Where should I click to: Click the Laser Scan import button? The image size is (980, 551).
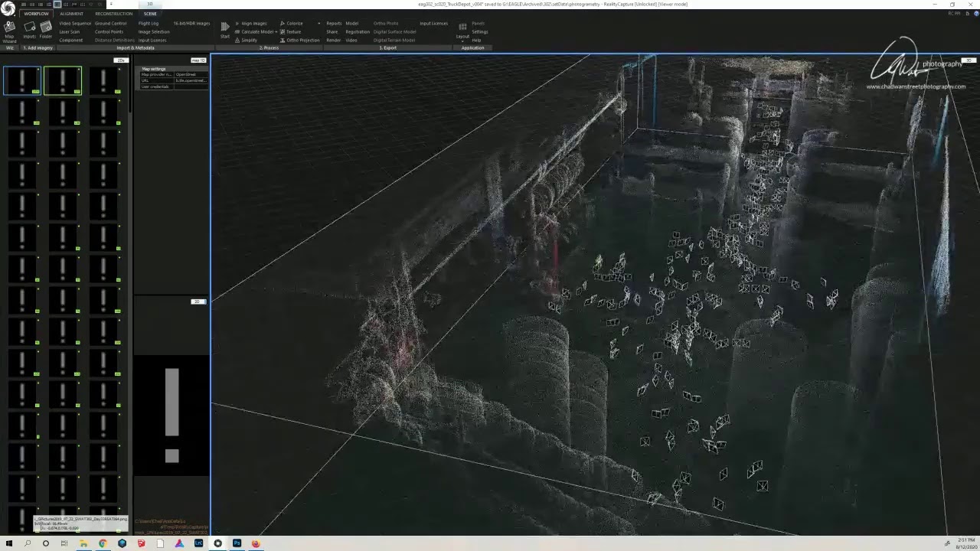pyautogui.click(x=70, y=32)
